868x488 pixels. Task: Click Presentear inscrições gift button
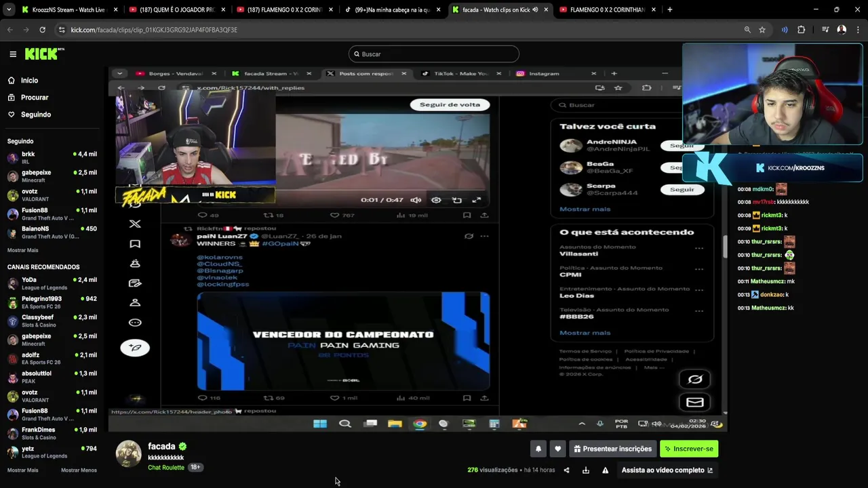613,449
